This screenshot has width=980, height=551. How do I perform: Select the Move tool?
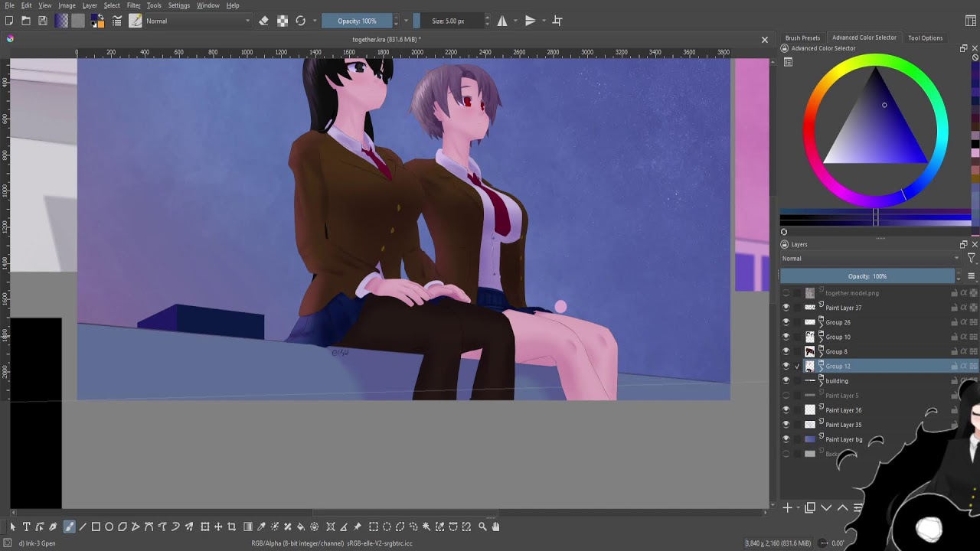(x=218, y=527)
